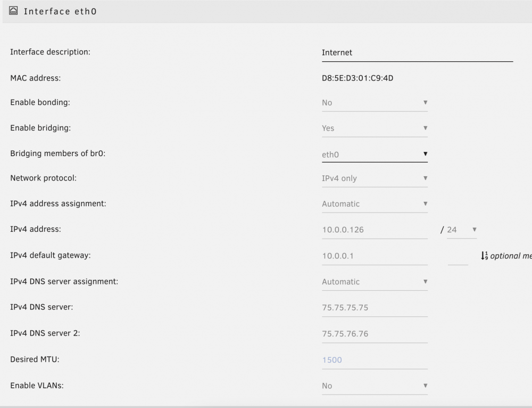Click the IPv4 DNS server 2 label
This screenshot has width=532, height=408.
click(x=45, y=333)
